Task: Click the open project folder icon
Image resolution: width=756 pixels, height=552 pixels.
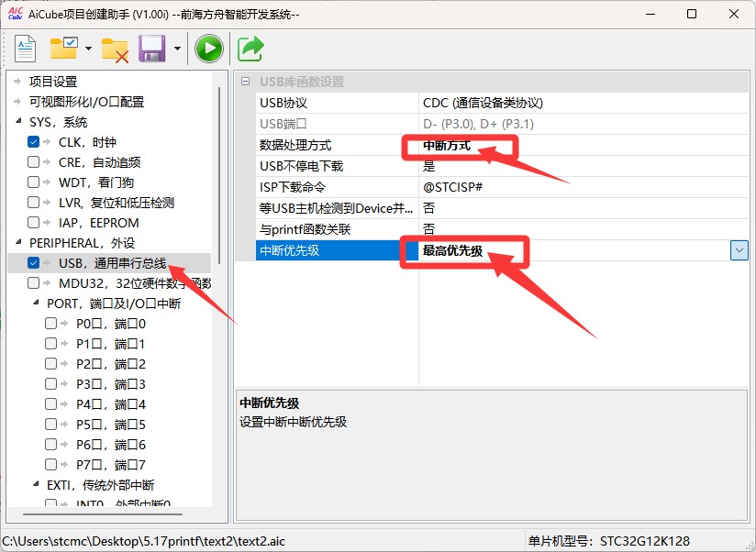Action: pyautogui.click(x=63, y=47)
